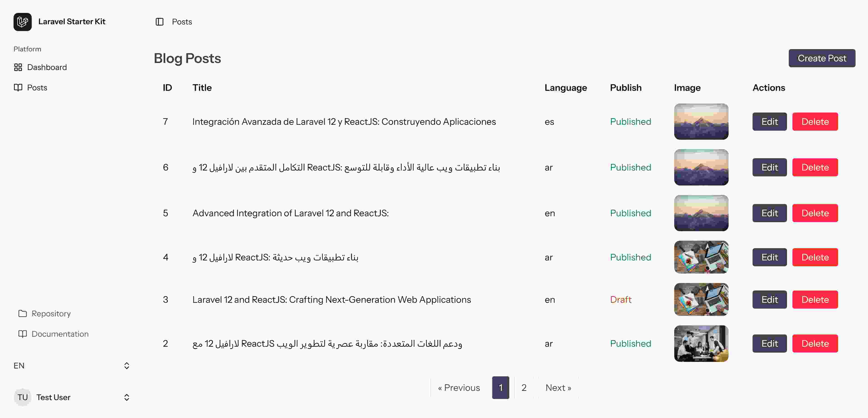Viewport: 868px width, 418px height.
Task: Edit post with ID 4
Action: 769,257
